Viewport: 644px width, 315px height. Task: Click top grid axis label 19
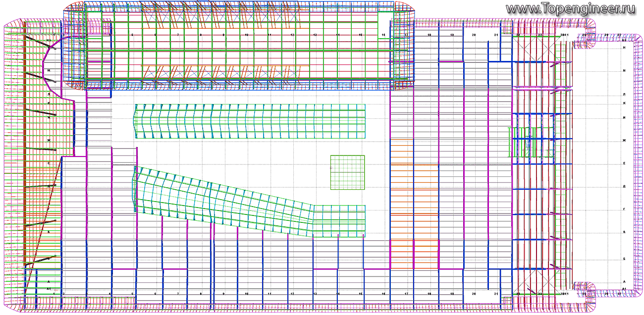click(452, 35)
